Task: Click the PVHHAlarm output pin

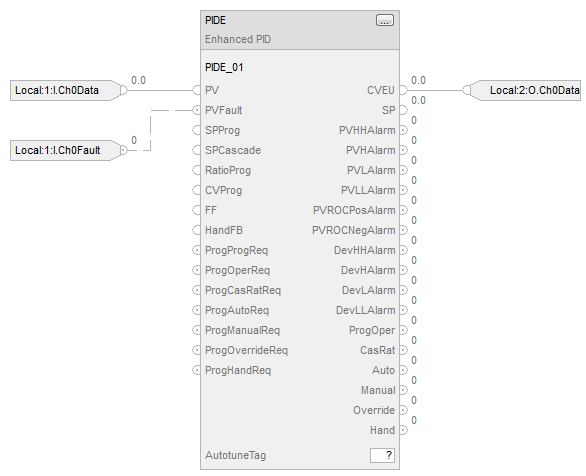Action: click(403, 130)
